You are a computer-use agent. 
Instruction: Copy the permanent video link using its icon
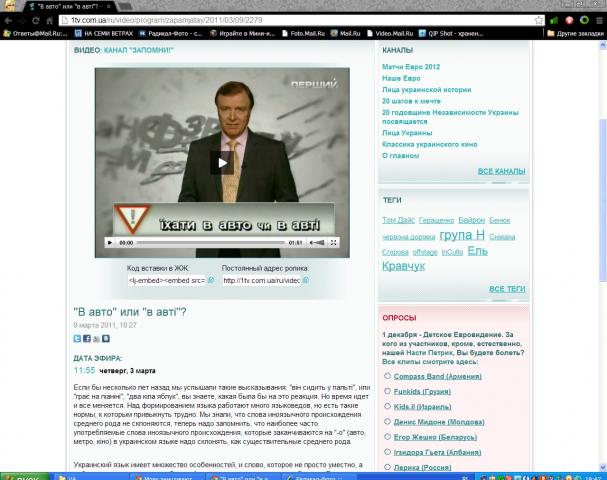coord(306,281)
